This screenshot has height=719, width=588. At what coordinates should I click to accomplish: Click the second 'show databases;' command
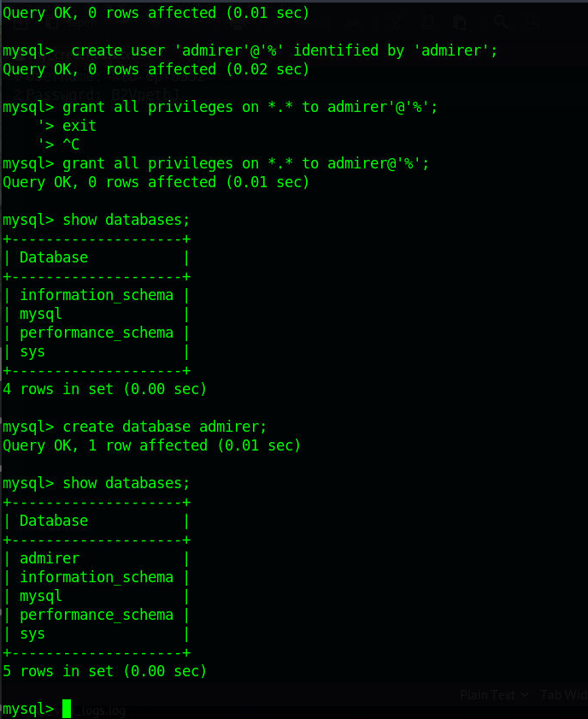(x=126, y=483)
